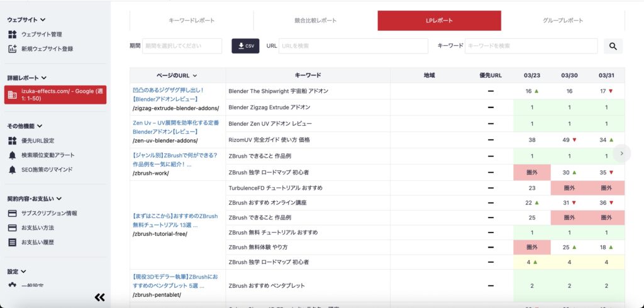
Task: Click the subscription info card icon
Action: tap(13, 213)
